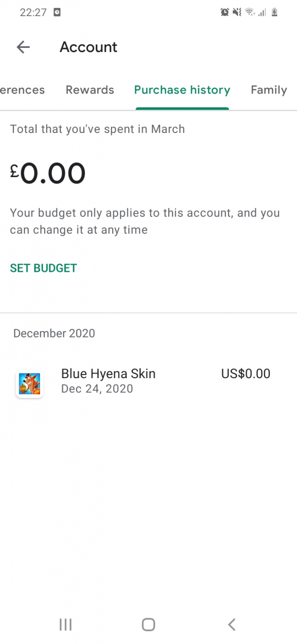Tap the muted sound icon in status bar
The height and width of the screenshot is (644, 297).
(x=236, y=12)
